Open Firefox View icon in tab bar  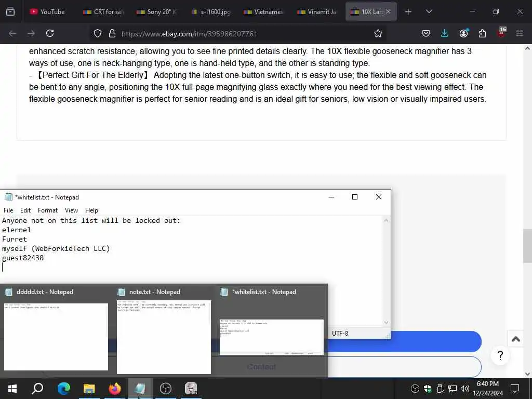click(x=10, y=11)
